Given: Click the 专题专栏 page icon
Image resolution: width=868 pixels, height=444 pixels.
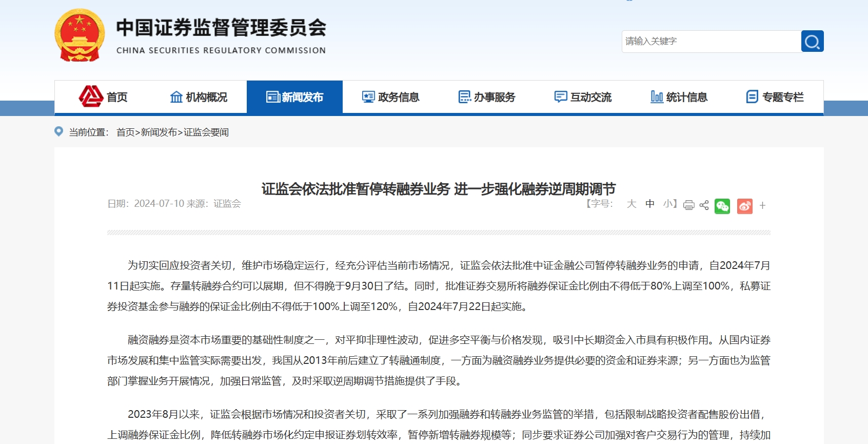Looking at the screenshot, I should point(752,97).
